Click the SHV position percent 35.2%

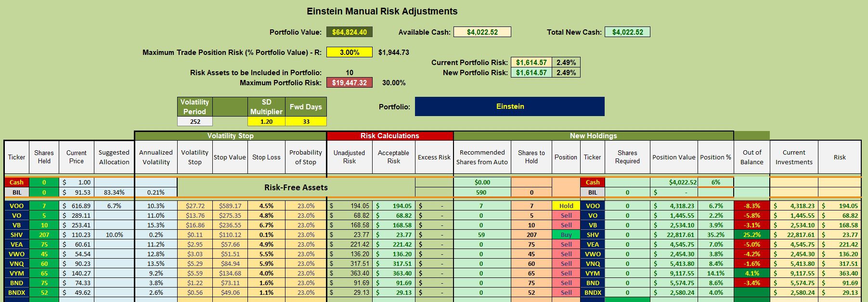click(x=716, y=235)
